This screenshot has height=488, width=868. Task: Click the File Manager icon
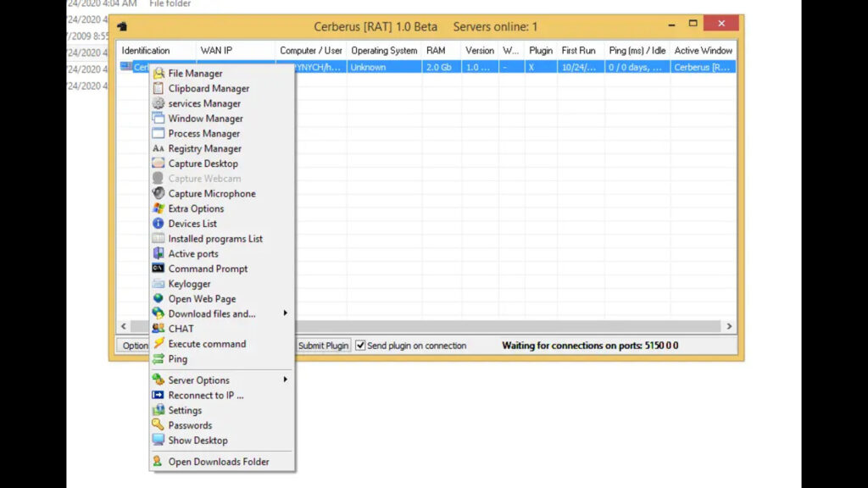click(x=159, y=73)
